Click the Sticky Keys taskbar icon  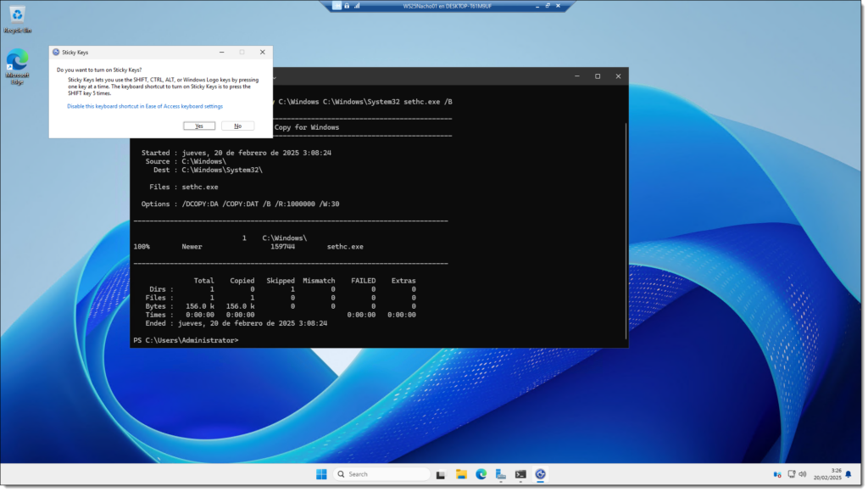click(541, 475)
